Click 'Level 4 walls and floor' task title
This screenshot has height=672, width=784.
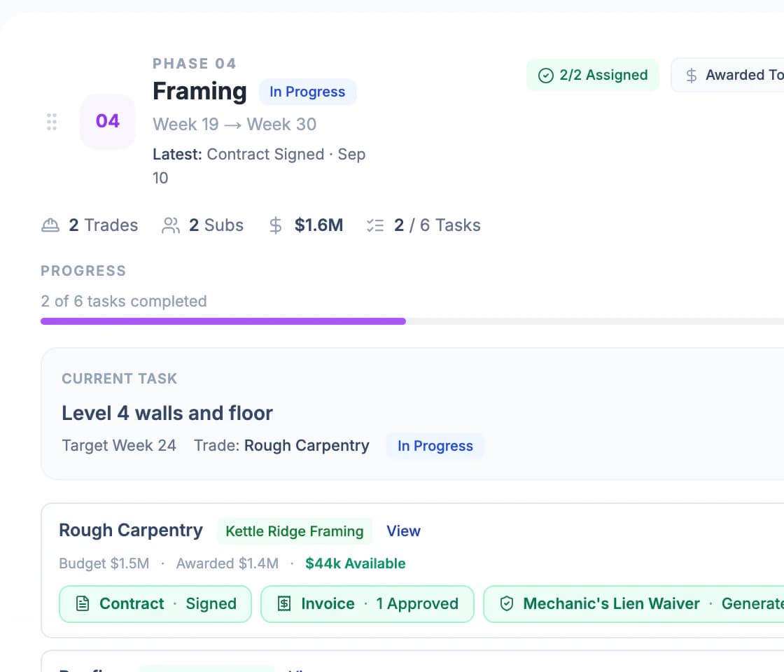click(x=167, y=414)
